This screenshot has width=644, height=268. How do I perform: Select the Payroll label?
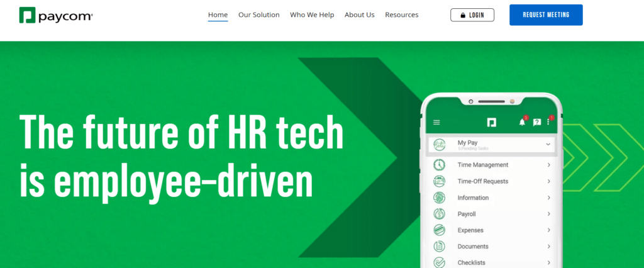pyautogui.click(x=467, y=214)
